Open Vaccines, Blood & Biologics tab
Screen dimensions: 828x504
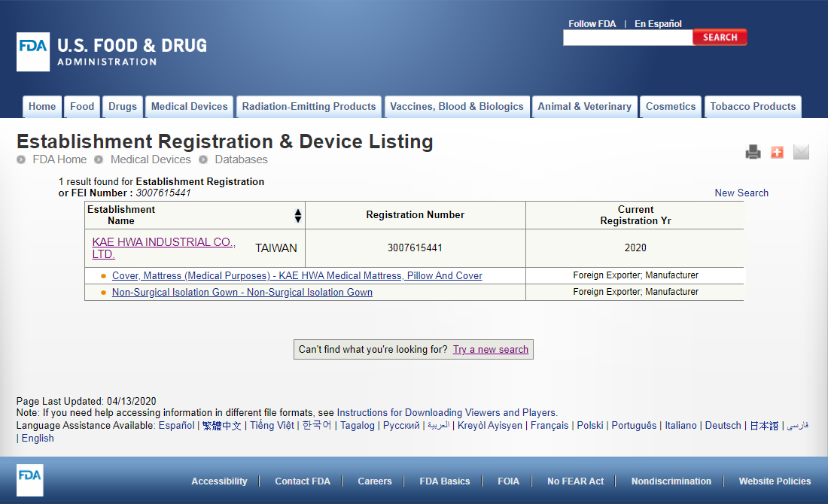tap(457, 107)
